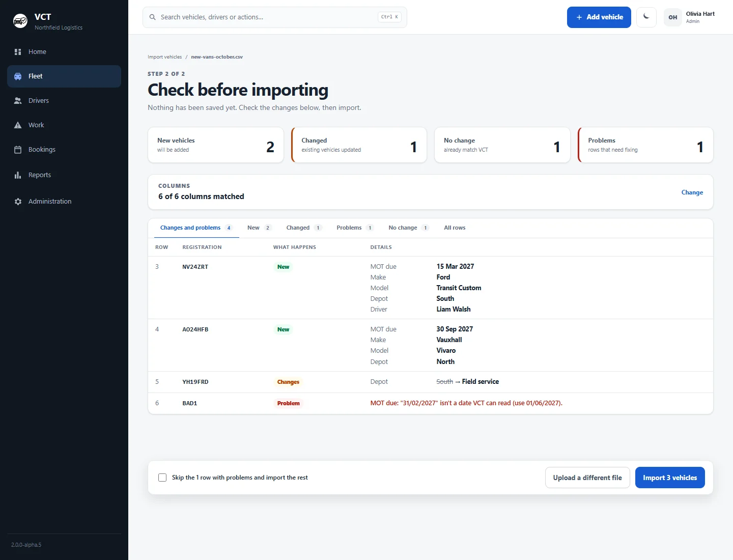Click driver name Liam Walsh
733x560 pixels.
454,310
